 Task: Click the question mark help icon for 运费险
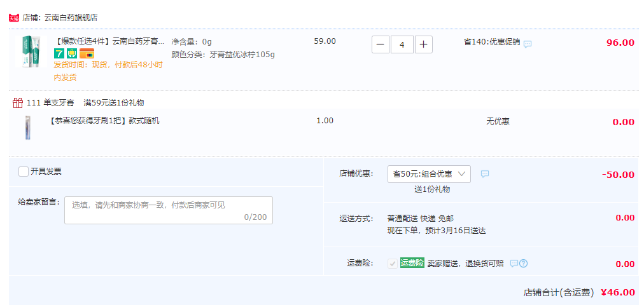[523, 263]
